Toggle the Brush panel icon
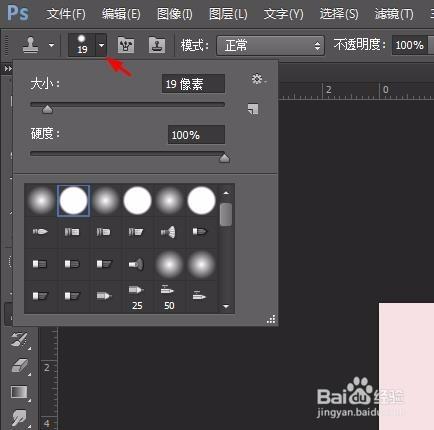 tap(126, 45)
